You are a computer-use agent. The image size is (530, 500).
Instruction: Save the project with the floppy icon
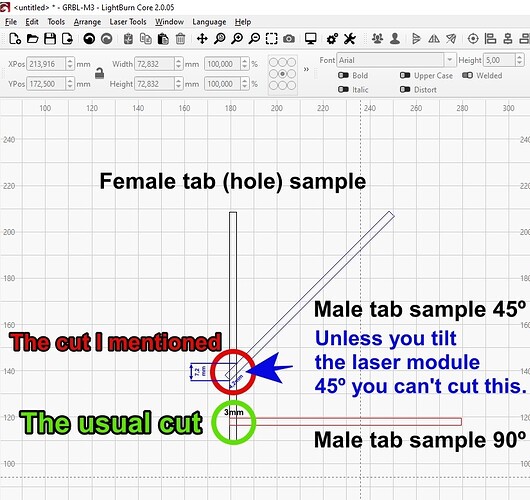click(50, 39)
